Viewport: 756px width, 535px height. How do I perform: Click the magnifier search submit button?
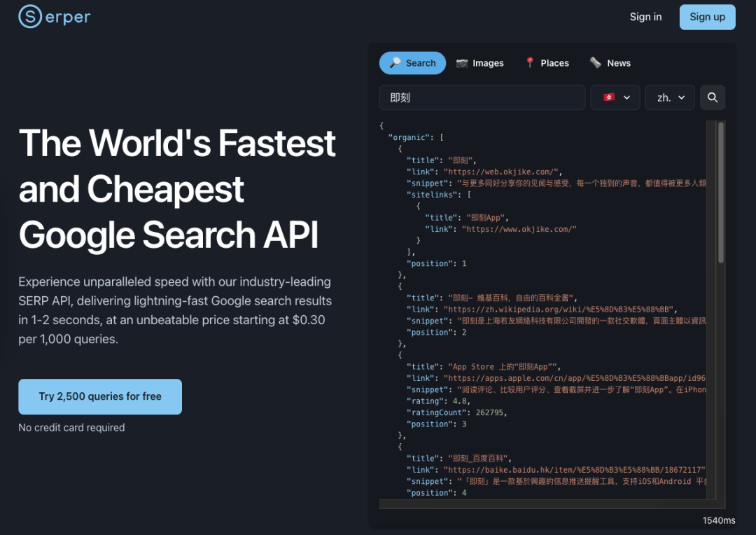[x=713, y=98]
